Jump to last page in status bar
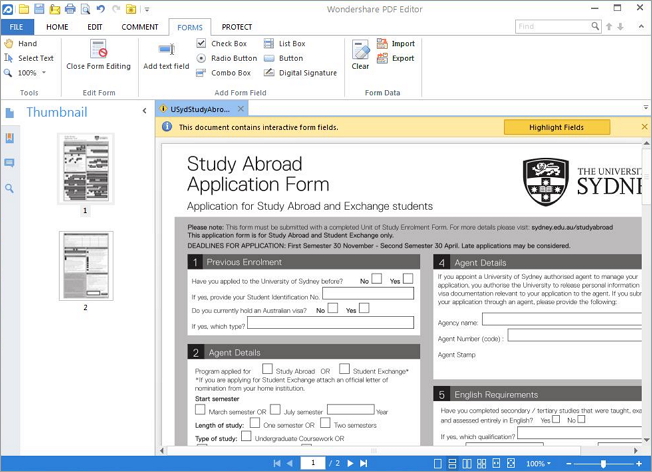This screenshot has height=472, width=652. point(363,463)
